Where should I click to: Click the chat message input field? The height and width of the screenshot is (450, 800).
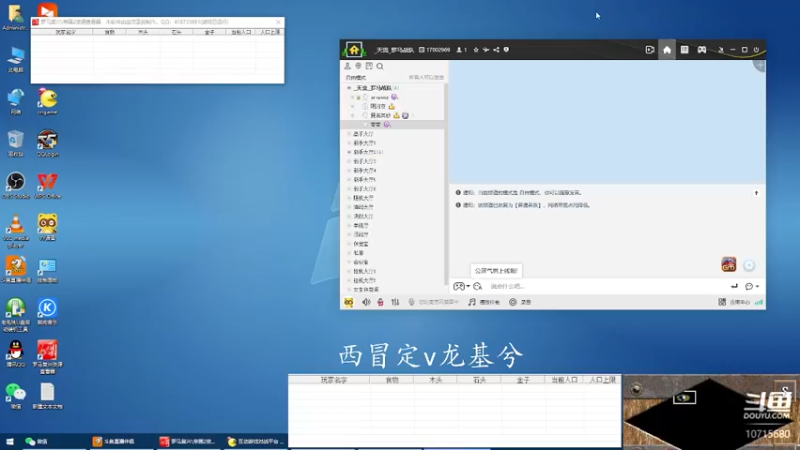606,286
